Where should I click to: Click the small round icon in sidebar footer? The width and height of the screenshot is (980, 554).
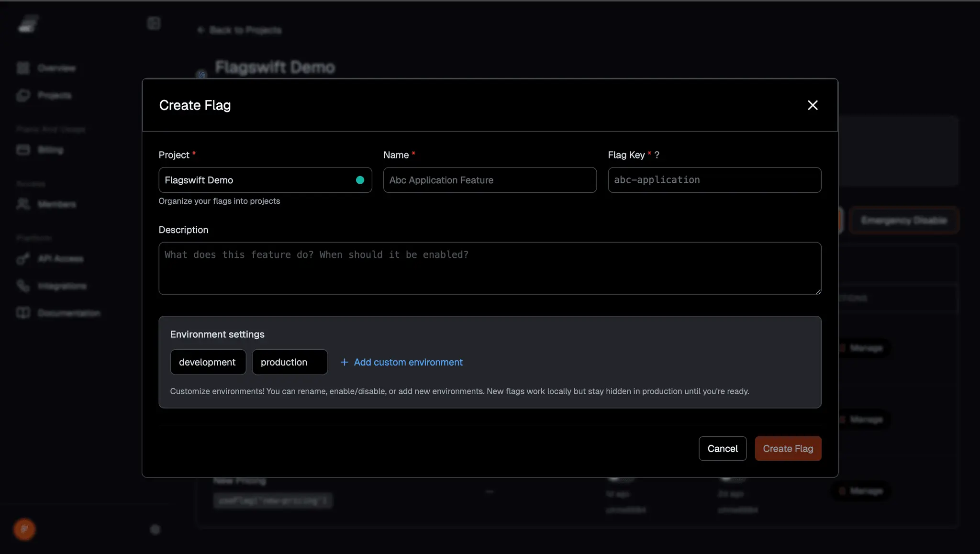coord(155,529)
